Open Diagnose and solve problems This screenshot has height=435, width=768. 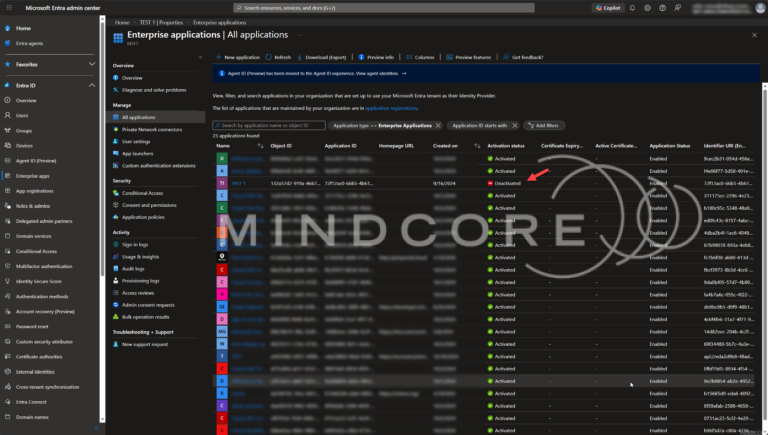pyautogui.click(x=154, y=90)
